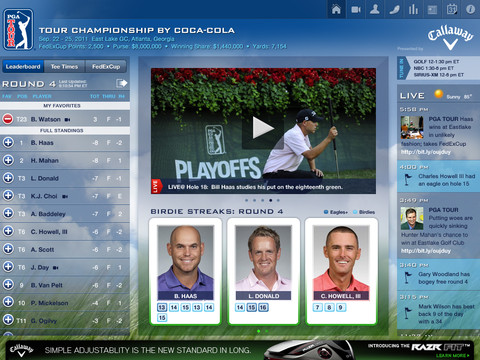Click the 5:58 PM PGA TOUR tweet thumbnail

pos(412,127)
